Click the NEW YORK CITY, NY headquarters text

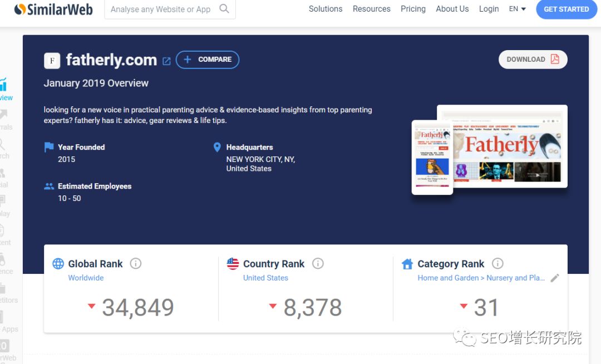(260, 159)
